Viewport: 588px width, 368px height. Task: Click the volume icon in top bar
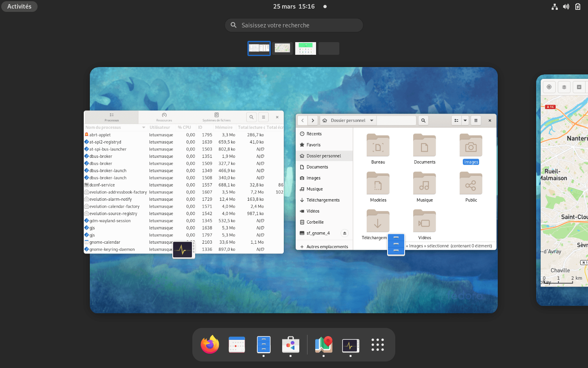point(566,7)
